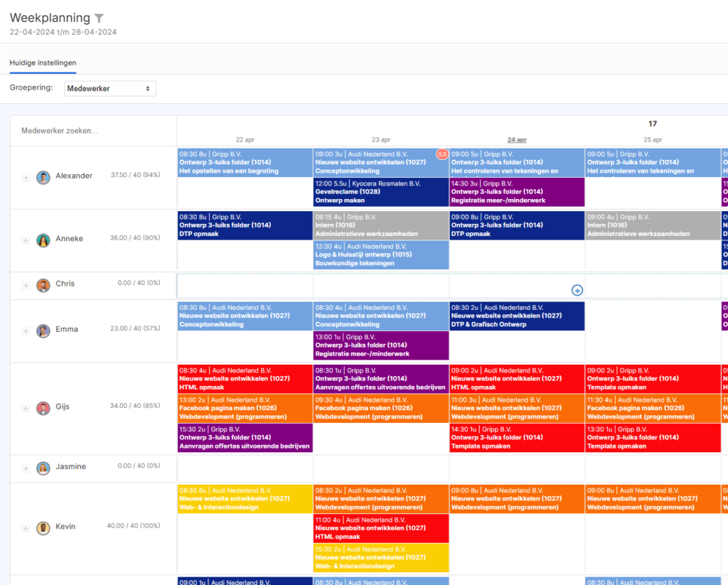The height and width of the screenshot is (585, 728).
Task: Click Gijs's avatar picture
Action: [x=43, y=409]
